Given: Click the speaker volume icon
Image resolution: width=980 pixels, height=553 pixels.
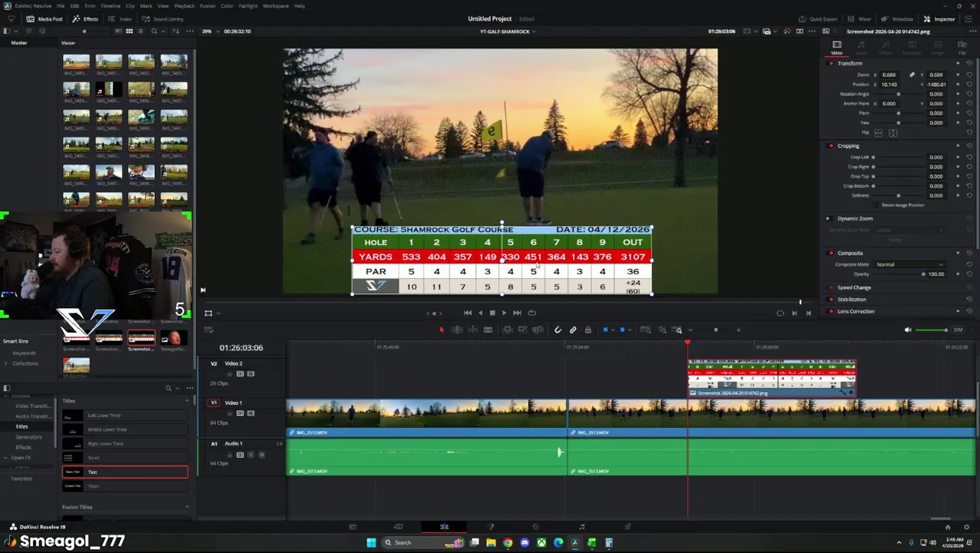Looking at the screenshot, I should pos(908,330).
